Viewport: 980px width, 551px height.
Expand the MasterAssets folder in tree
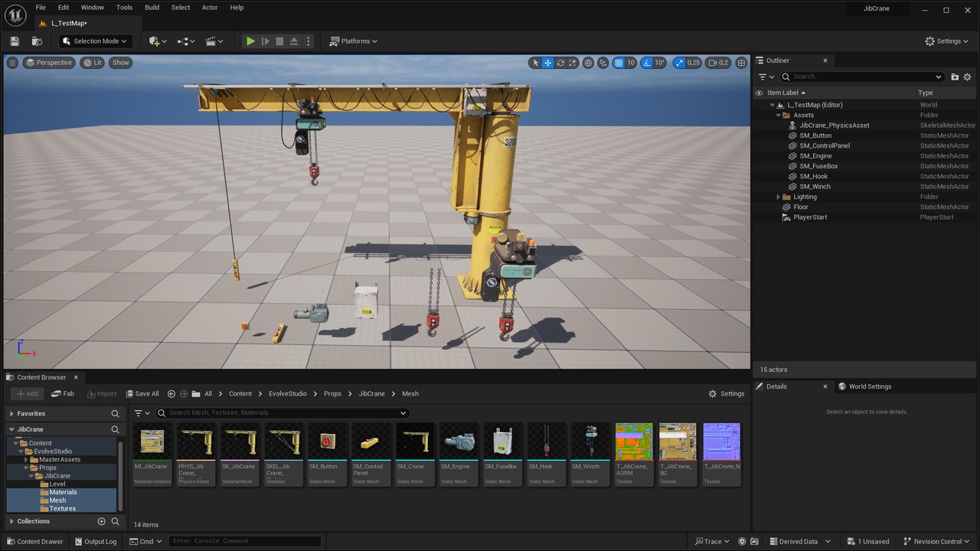tap(26, 460)
